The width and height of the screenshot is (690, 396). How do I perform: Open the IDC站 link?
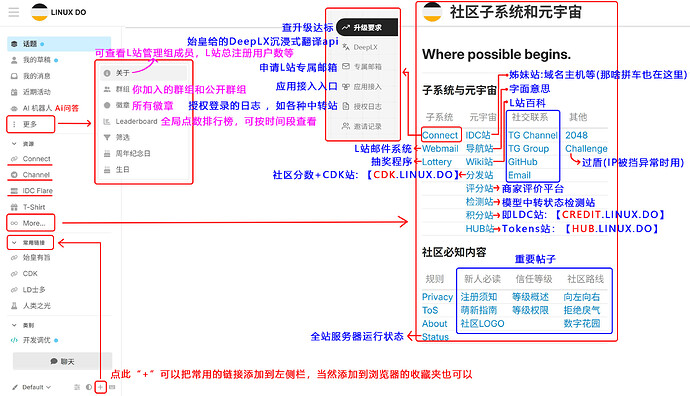pyautogui.click(x=477, y=135)
